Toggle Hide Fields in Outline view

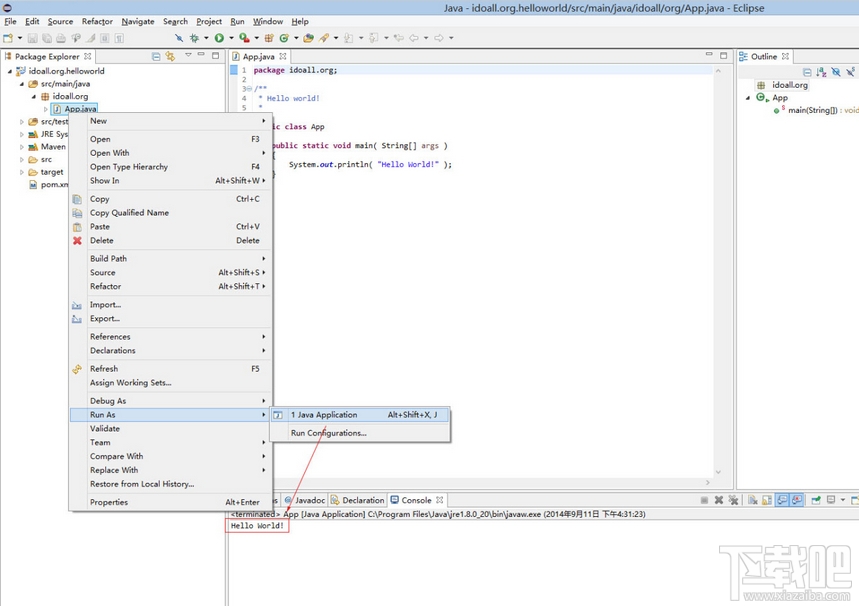pos(834,72)
